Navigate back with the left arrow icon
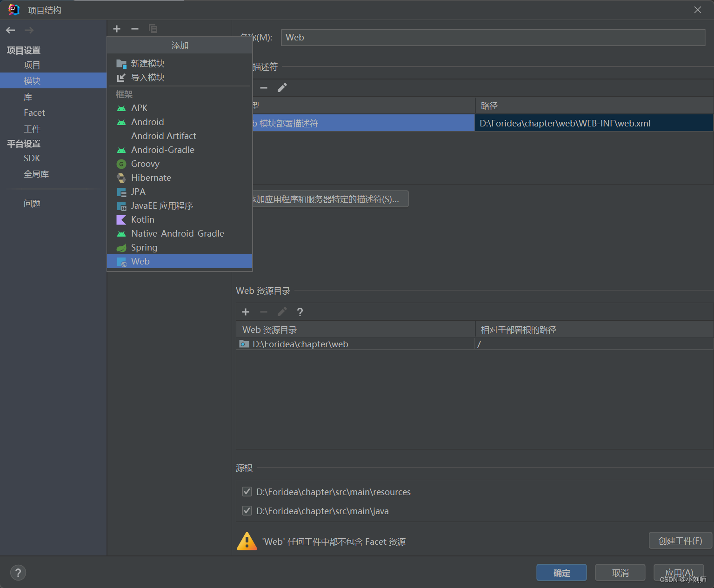This screenshot has width=714, height=588. pos(10,30)
